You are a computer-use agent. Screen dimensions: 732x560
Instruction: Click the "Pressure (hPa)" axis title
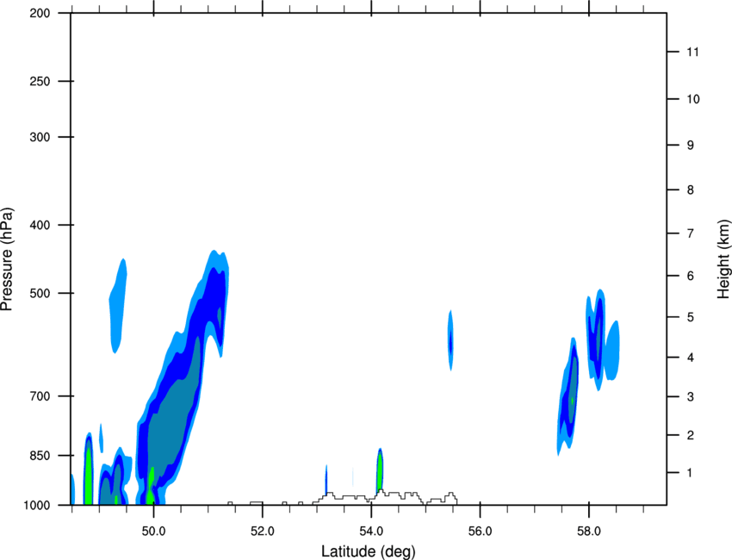coord(7,259)
